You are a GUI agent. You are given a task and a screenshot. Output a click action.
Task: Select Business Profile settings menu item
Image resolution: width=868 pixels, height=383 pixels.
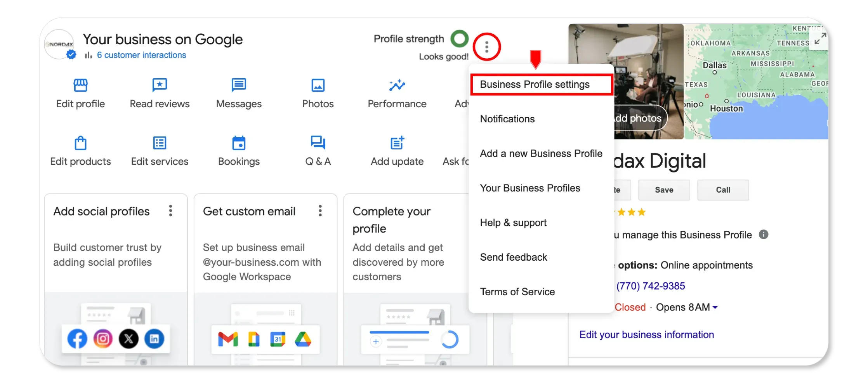[x=535, y=85]
